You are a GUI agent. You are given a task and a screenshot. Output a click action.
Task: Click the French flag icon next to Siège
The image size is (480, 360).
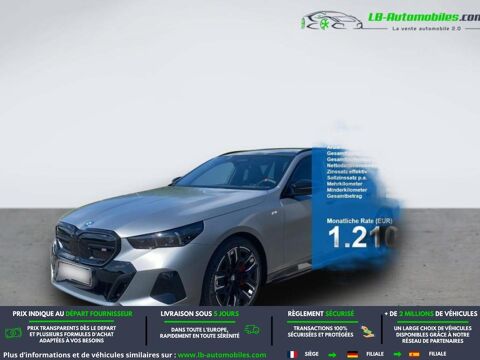[x=293, y=354]
